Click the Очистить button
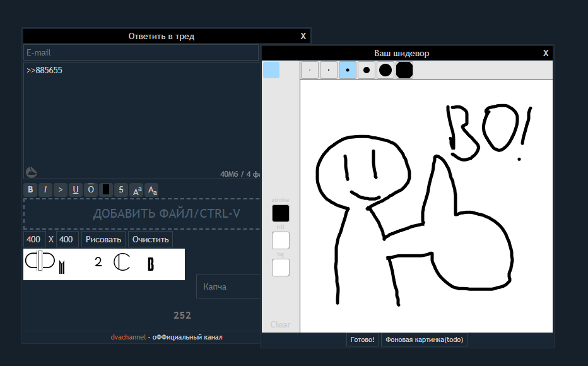Screen dimensions: 588x366 150,239
